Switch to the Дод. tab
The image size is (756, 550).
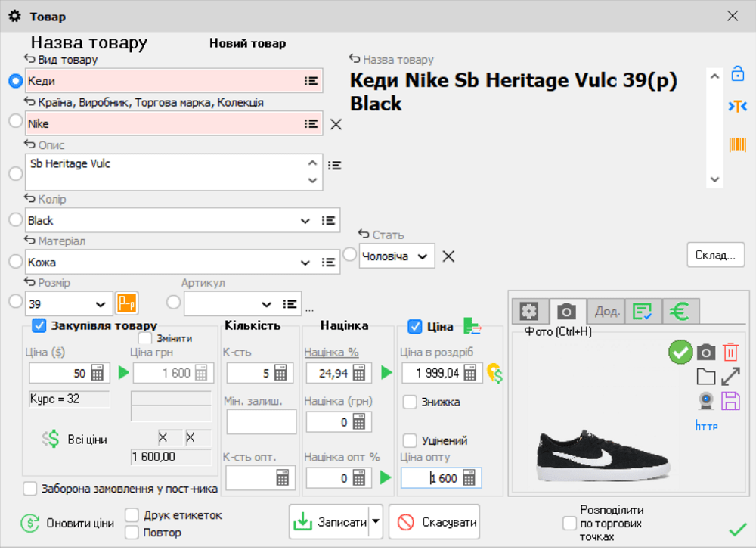pyautogui.click(x=606, y=311)
